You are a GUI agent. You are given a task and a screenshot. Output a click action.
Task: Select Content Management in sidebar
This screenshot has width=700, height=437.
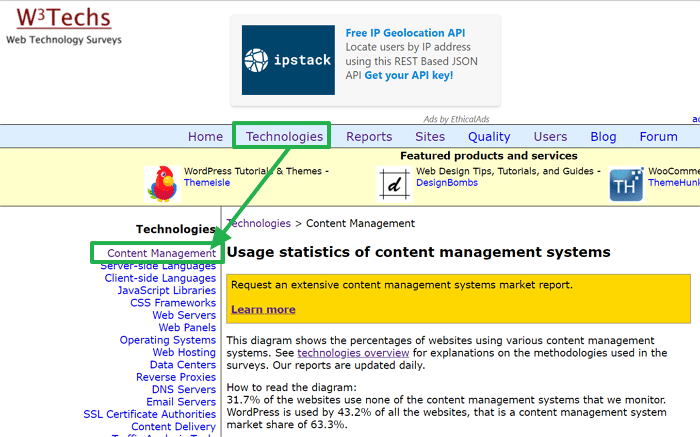[x=161, y=253]
